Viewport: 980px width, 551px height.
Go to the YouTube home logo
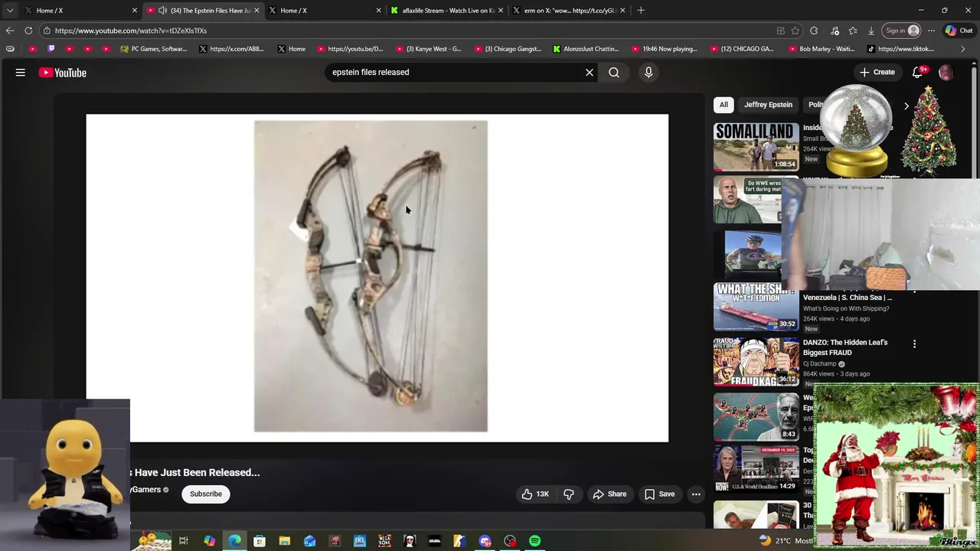[x=63, y=73]
